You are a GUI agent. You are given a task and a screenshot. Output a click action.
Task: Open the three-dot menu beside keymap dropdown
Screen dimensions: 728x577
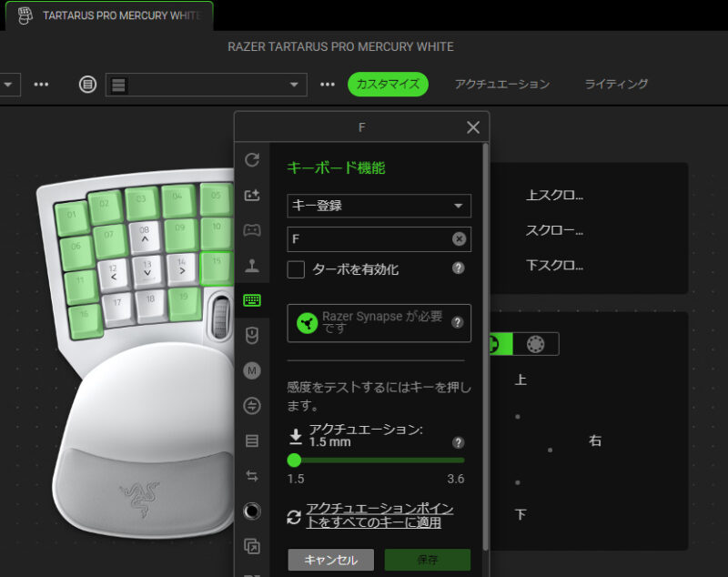point(328,85)
